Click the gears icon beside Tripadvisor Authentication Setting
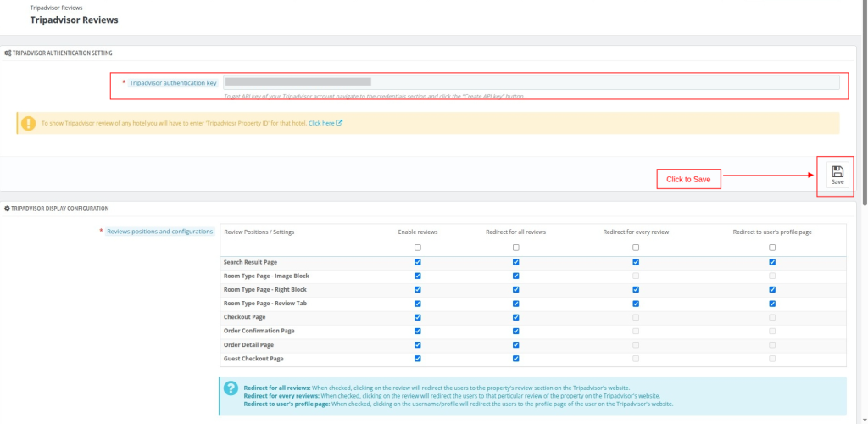The image size is (868, 424). (x=7, y=53)
